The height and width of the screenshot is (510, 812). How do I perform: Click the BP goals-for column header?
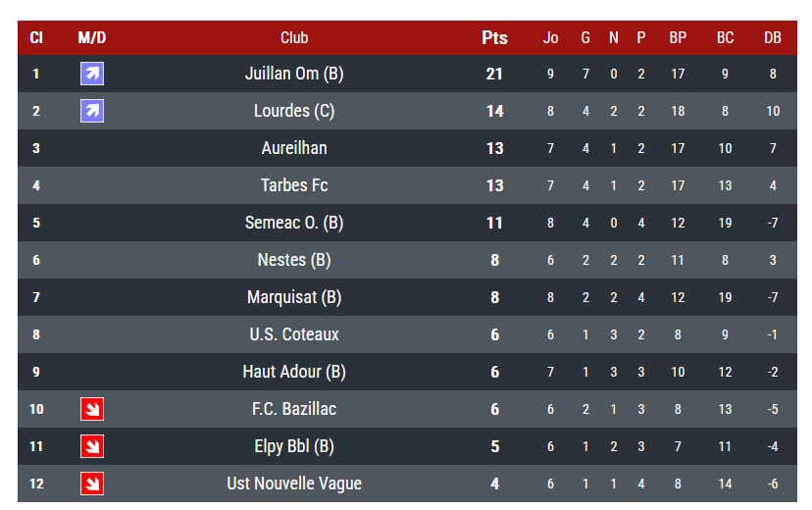(678, 37)
